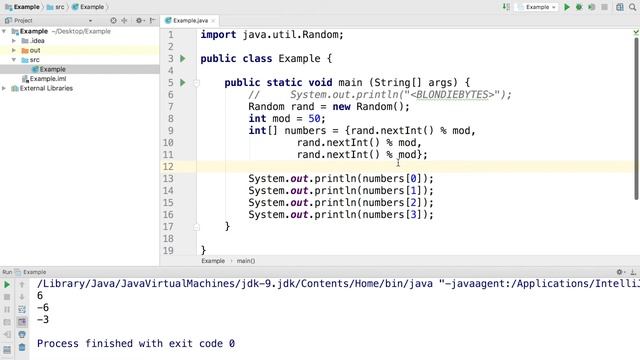Click the editor vertical scrollbar

637,118
